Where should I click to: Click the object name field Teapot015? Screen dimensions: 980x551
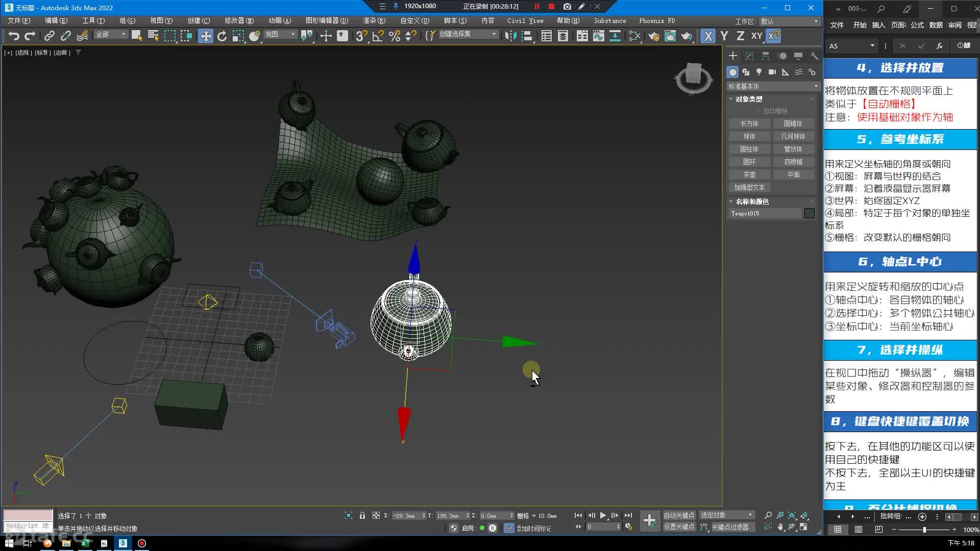[765, 213]
